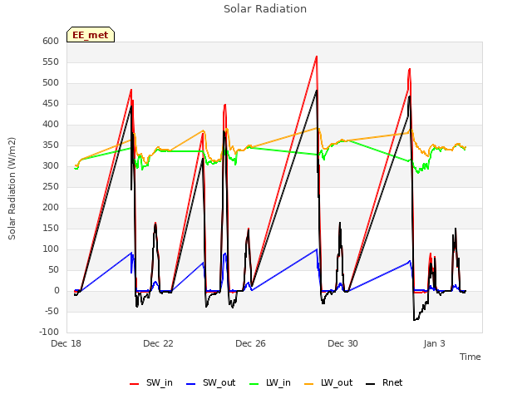
Task: Click the blue SW_out peak near 100
Action: tap(317, 249)
